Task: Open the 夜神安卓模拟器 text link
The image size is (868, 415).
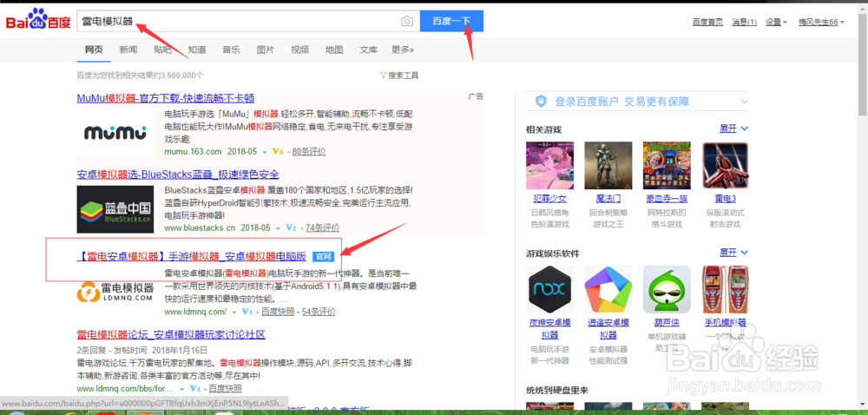Action: point(549,329)
